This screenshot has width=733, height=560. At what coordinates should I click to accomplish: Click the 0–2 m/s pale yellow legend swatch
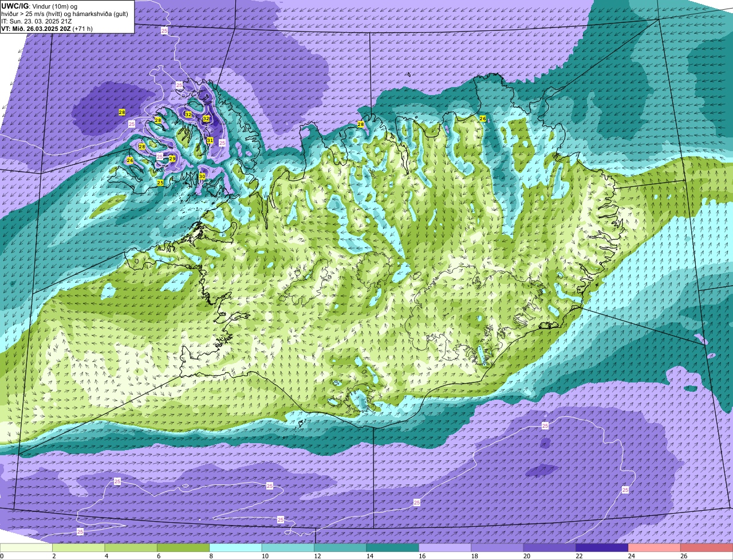[x=26, y=548]
